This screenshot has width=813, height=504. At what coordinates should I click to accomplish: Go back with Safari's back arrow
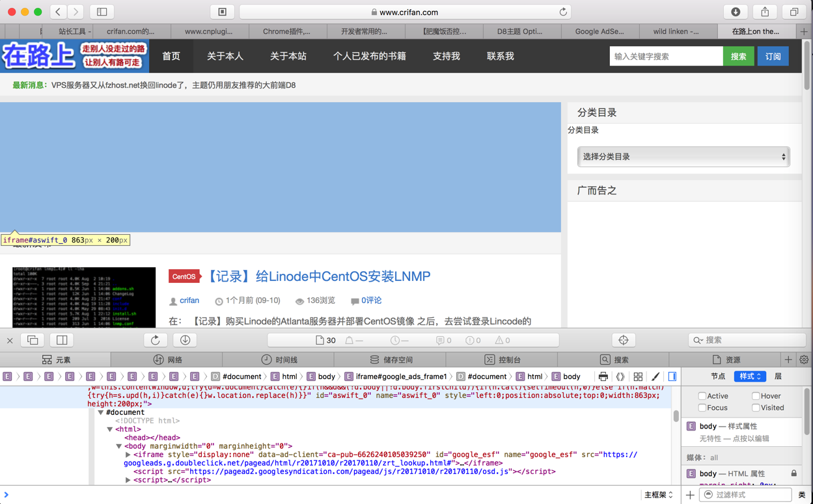58,12
